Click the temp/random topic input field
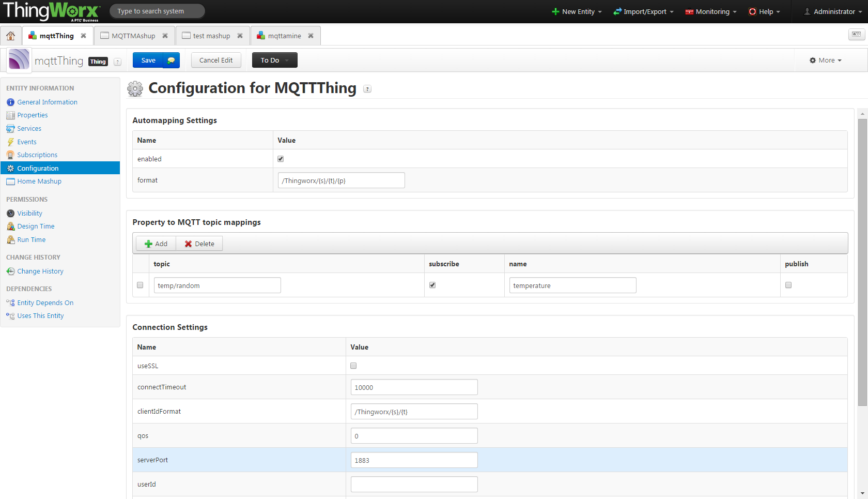 click(x=218, y=285)
